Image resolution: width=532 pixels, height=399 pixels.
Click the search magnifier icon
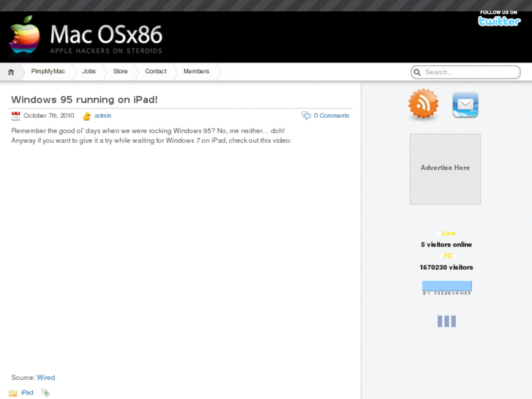pos(417,72)
